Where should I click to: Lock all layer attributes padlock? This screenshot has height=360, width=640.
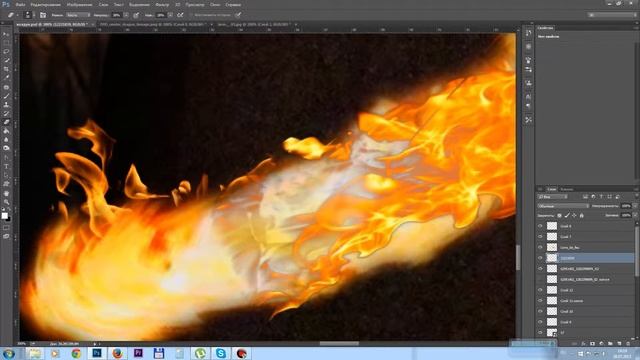582,216
